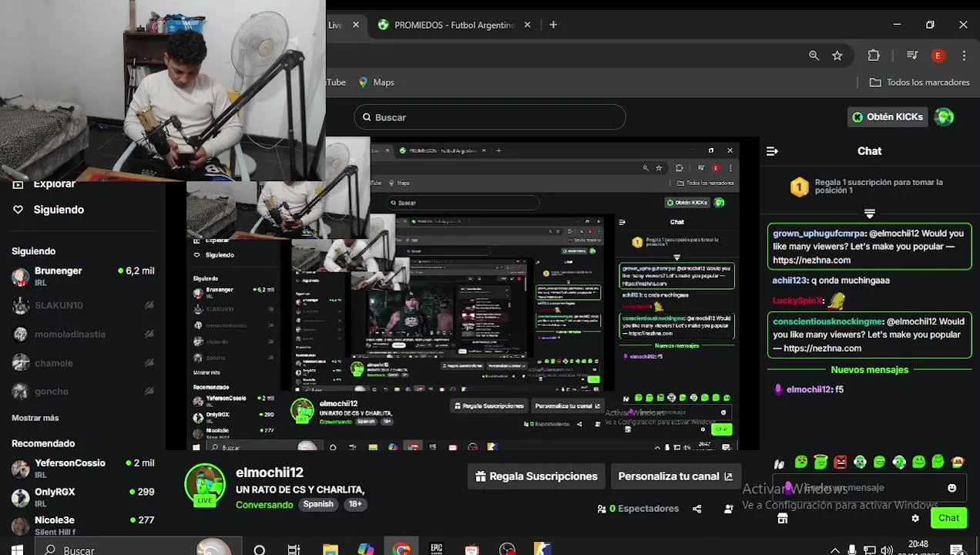Screen dimensions: 980x555
Task: Click Personaliza tu canal button
Action: 676,476
